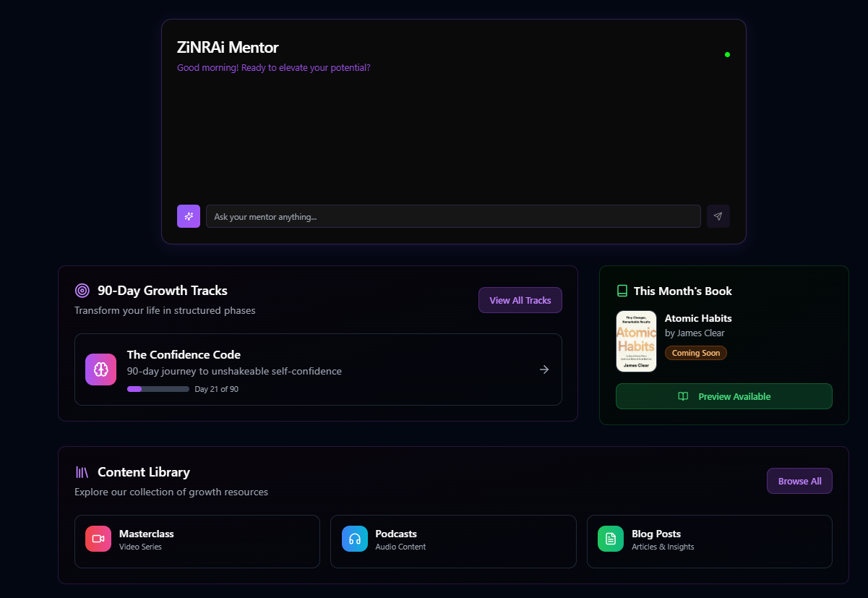This screenshot has height=598, width=868.
Task: Open the Content Library with Browse All
Action: point(799,481)
